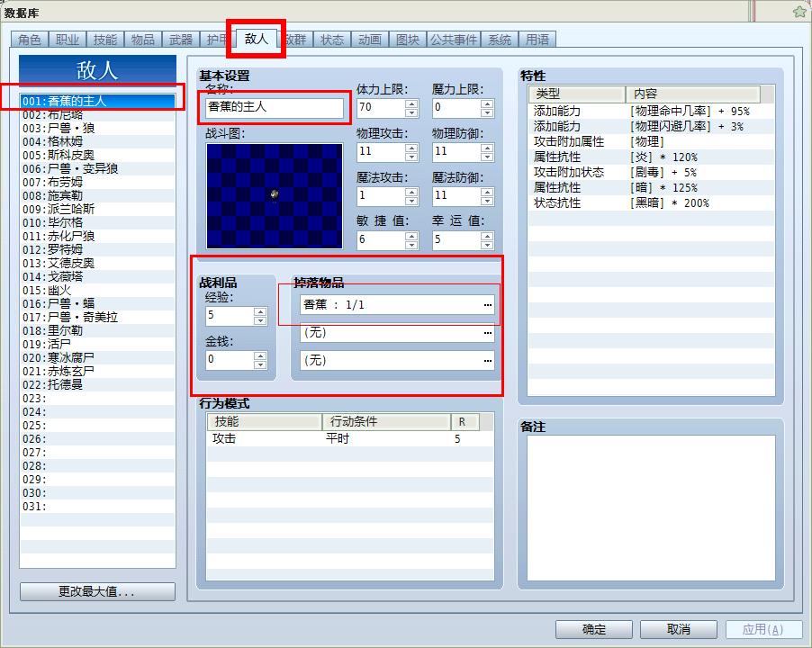Select enemy 015:幽火
The image size is (812, 648).
(x=97, y=290)
